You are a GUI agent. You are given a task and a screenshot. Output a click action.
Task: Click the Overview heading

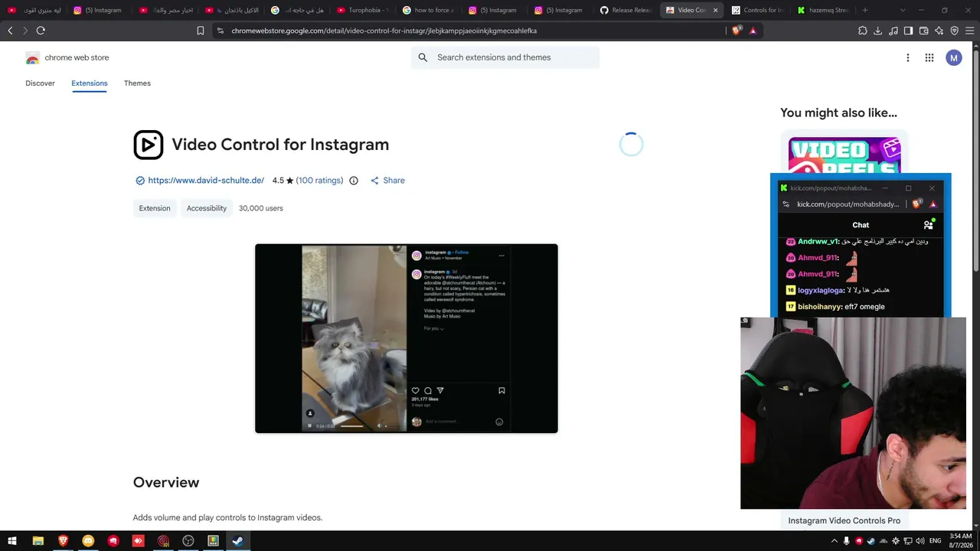(166, 482)
